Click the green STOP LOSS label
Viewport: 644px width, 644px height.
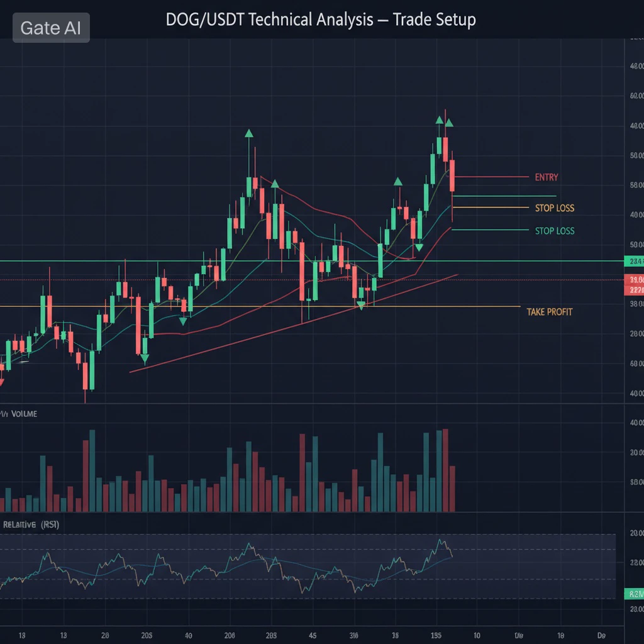tap(555, 231)
